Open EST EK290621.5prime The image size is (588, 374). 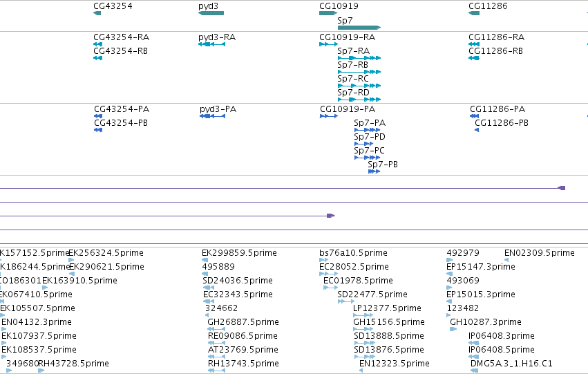(107, 267)
